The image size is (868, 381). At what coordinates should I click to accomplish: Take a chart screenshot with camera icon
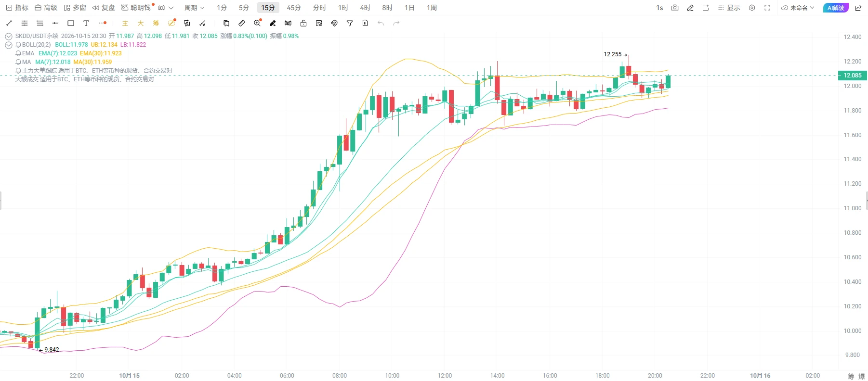pos(675,8)
